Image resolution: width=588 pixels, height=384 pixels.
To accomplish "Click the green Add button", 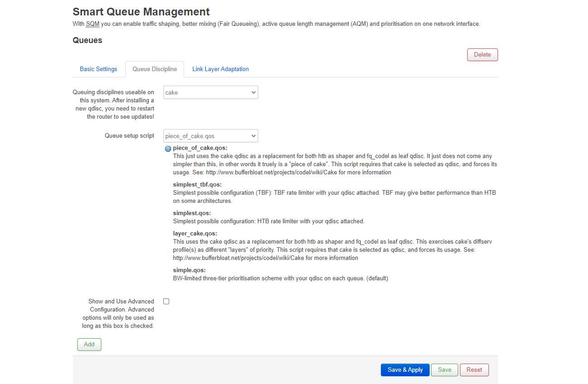I will click(89, 345).
